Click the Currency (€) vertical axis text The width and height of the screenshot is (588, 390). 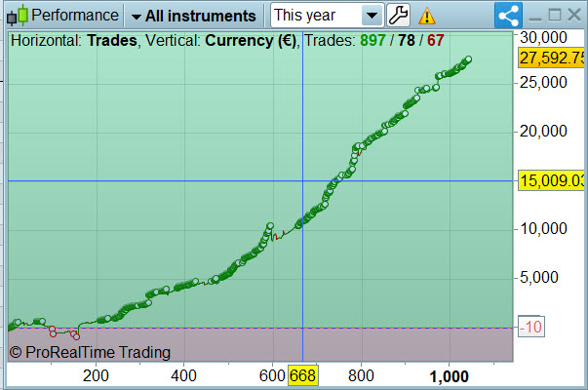(x=251, y=41)
